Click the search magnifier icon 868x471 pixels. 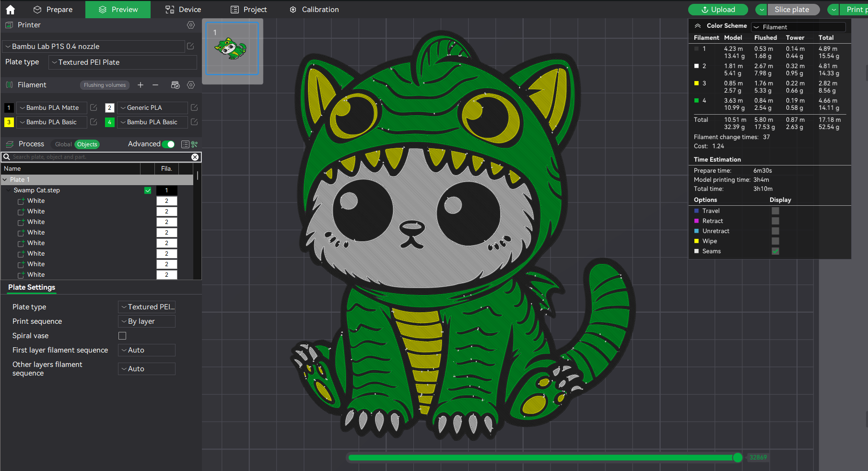tap(6, 157)
